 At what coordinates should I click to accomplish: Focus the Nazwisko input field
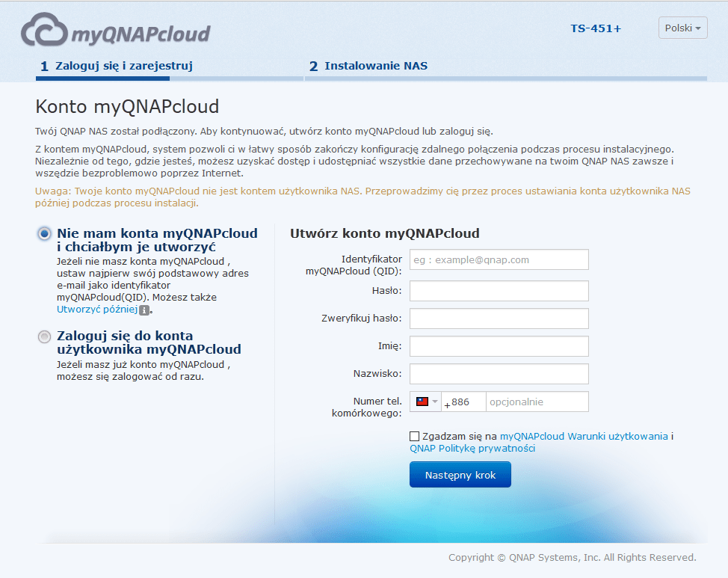499,374
